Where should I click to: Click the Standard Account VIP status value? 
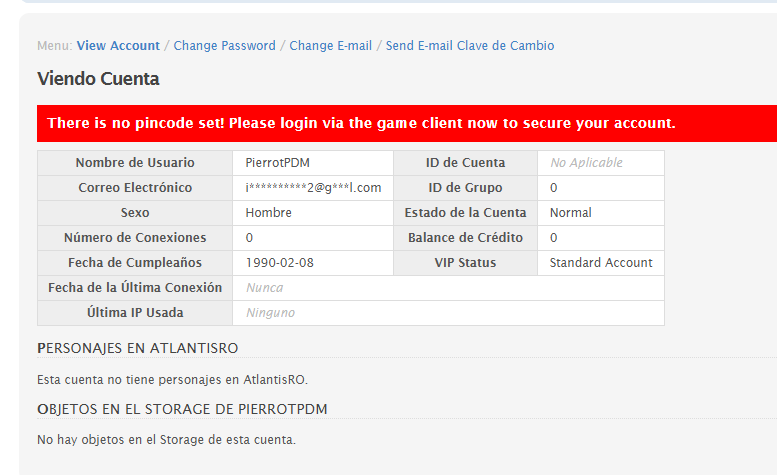(601, 263)
